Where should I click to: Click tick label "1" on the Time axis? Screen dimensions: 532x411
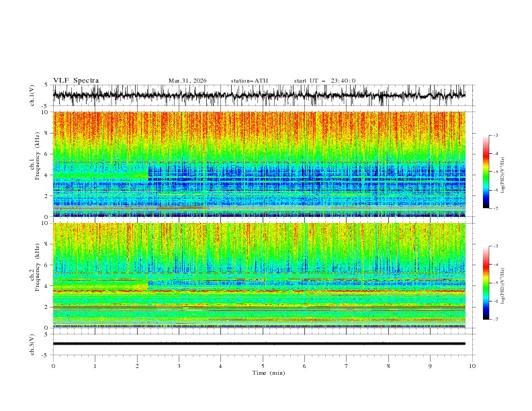click(95, 366)
